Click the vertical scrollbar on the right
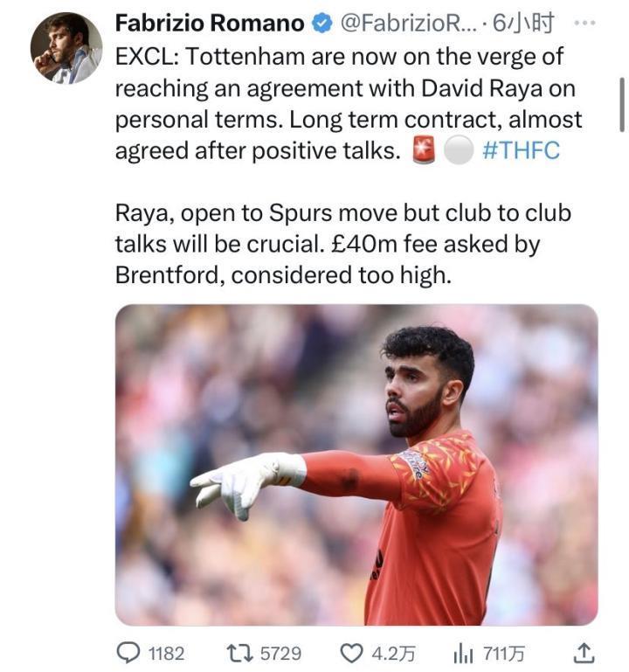Image resolution: width=629 pixels, height=672 pixels. [x=622, y=103]
